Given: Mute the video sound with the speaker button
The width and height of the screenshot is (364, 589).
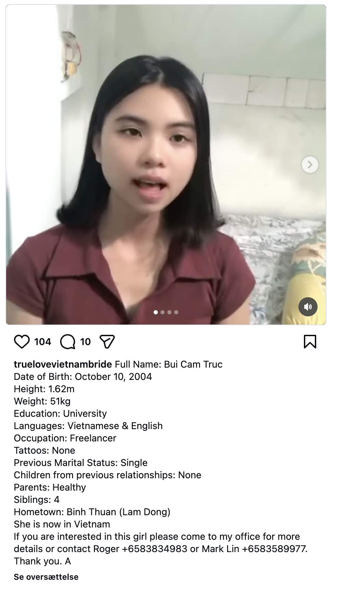Looking at the screenshot, I should pos(308,307).
